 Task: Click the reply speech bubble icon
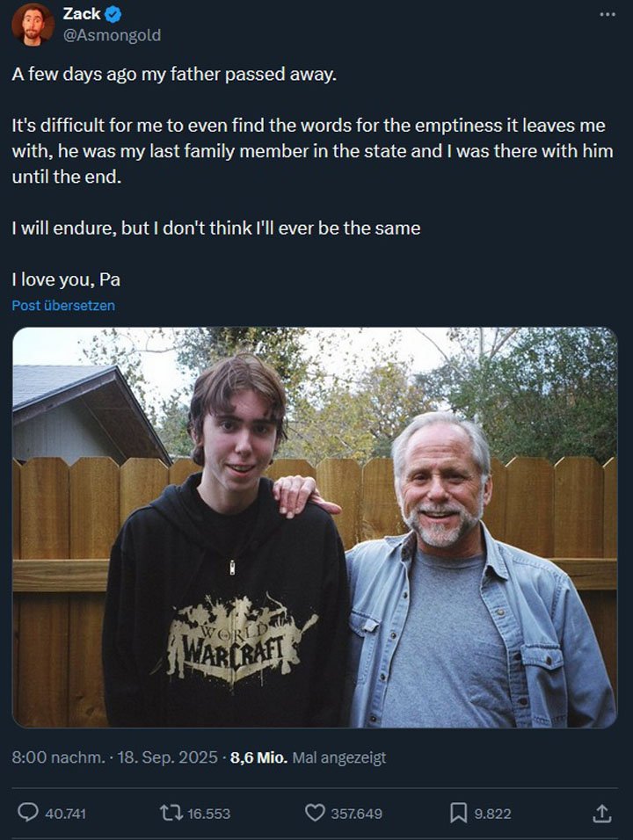28,813
